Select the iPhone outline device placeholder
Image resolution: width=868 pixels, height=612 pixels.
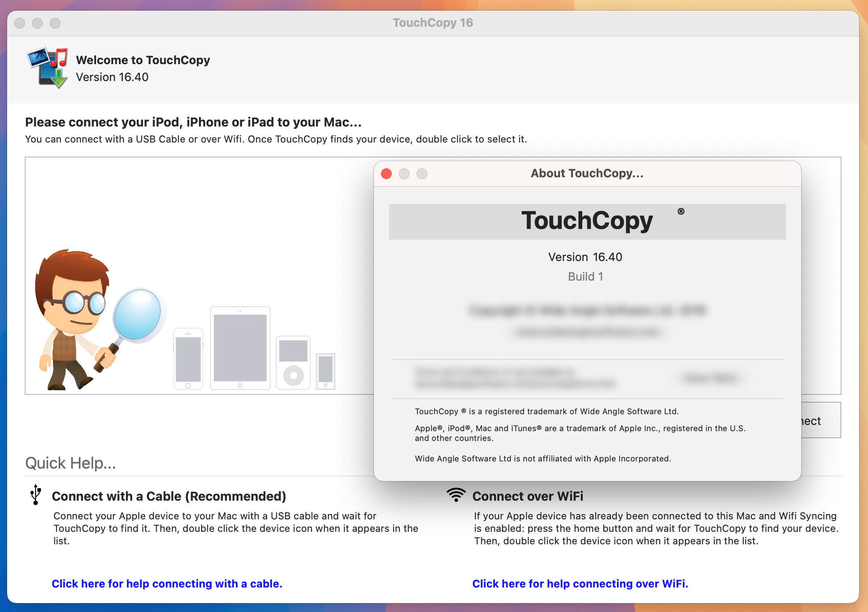(188, 359)
